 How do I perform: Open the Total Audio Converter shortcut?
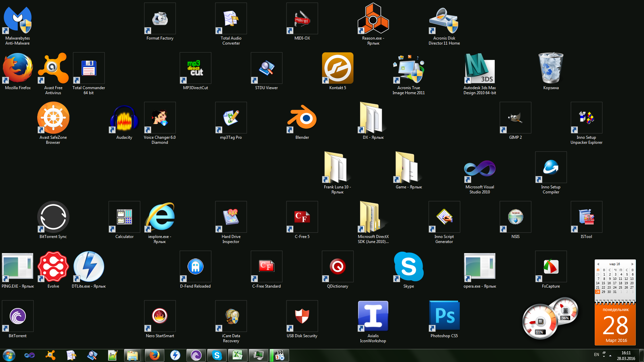[x=231, y=19]
